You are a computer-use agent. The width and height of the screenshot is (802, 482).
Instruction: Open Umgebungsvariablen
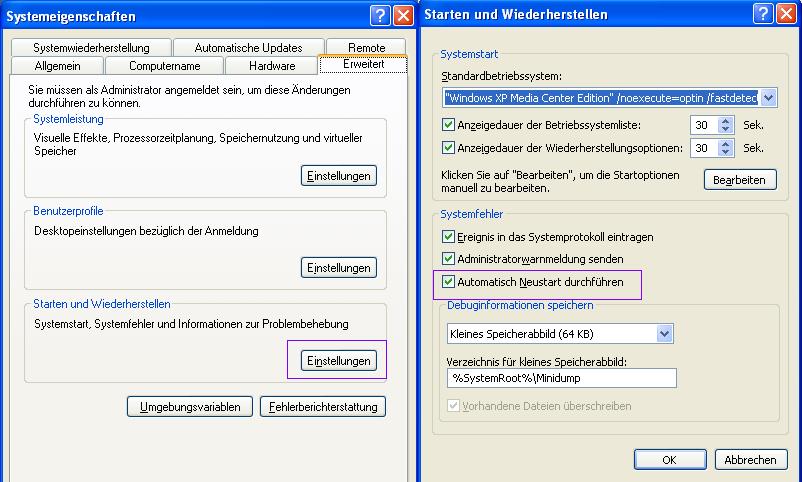click(190, 407)
